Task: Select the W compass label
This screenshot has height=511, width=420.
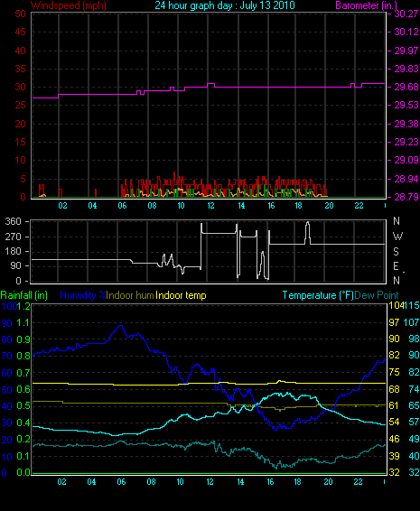Action: click(397, 237)
